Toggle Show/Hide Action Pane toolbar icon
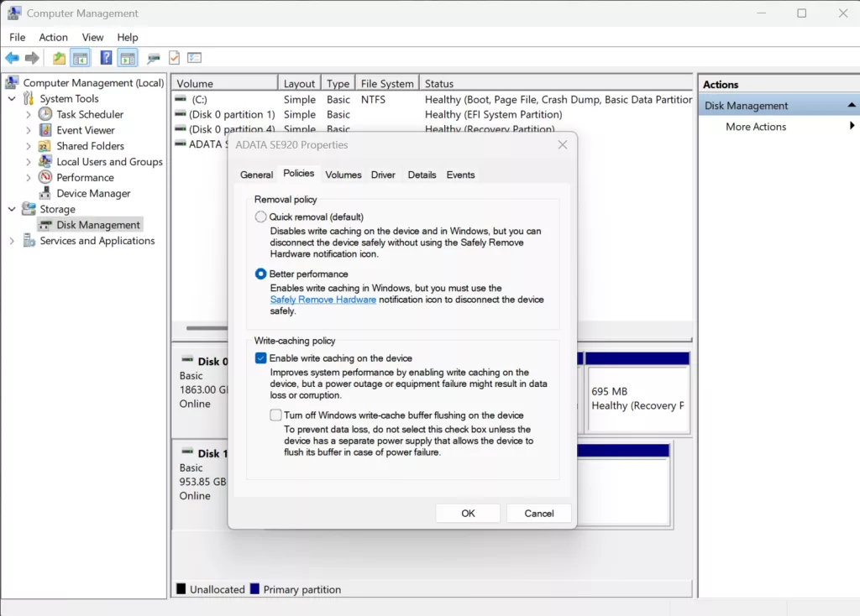The width and height of the screenshot is (860, 616). click(128, 58)
